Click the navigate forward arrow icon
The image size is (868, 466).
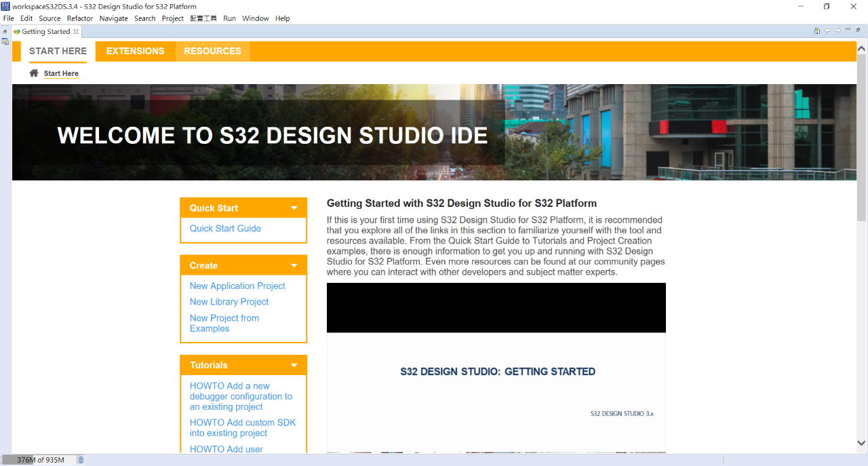tap(837, 31)
